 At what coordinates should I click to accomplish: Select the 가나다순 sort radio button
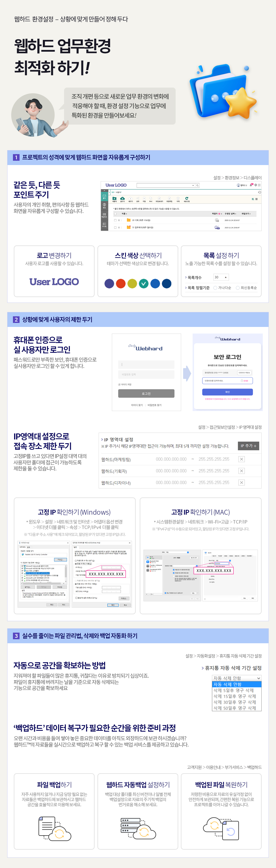215,288
